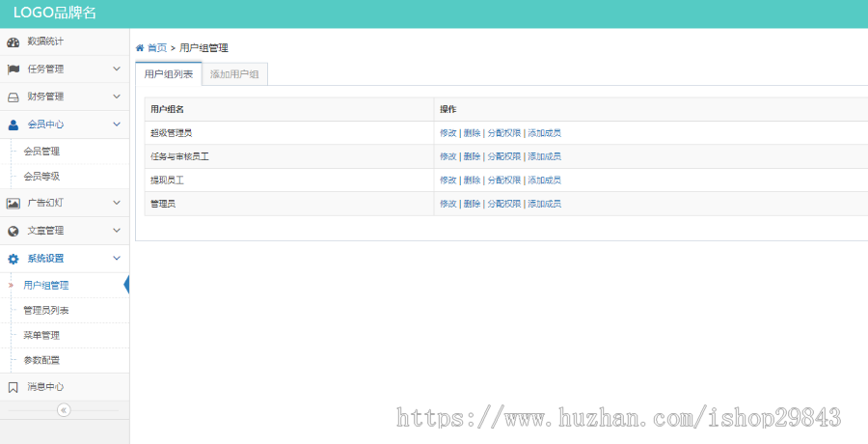The width and height of the screenshot is (868, 444).
Task: Click 添加成员 for 提现员工
Action: [544, 180]
